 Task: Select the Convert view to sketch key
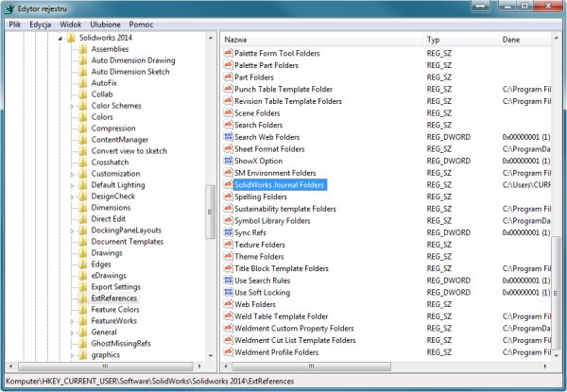coord(129,151)
